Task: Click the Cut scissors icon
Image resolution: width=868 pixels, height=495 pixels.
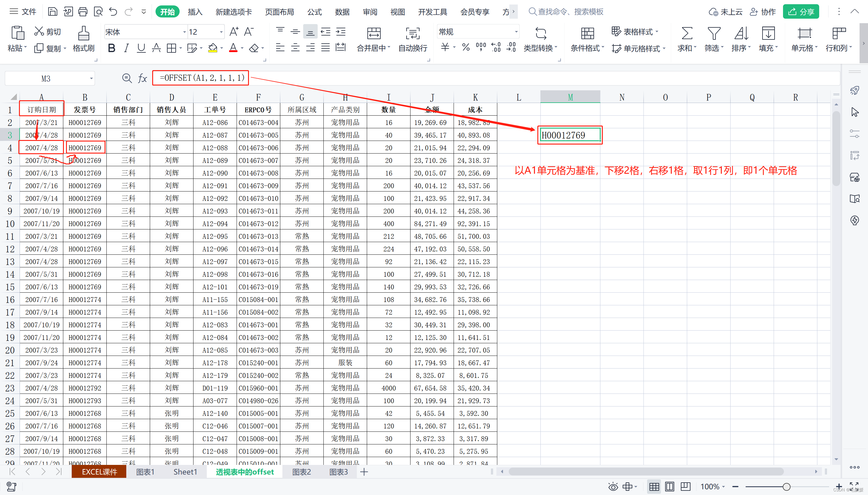Action: pyautogui.click(x=39, y=31)
